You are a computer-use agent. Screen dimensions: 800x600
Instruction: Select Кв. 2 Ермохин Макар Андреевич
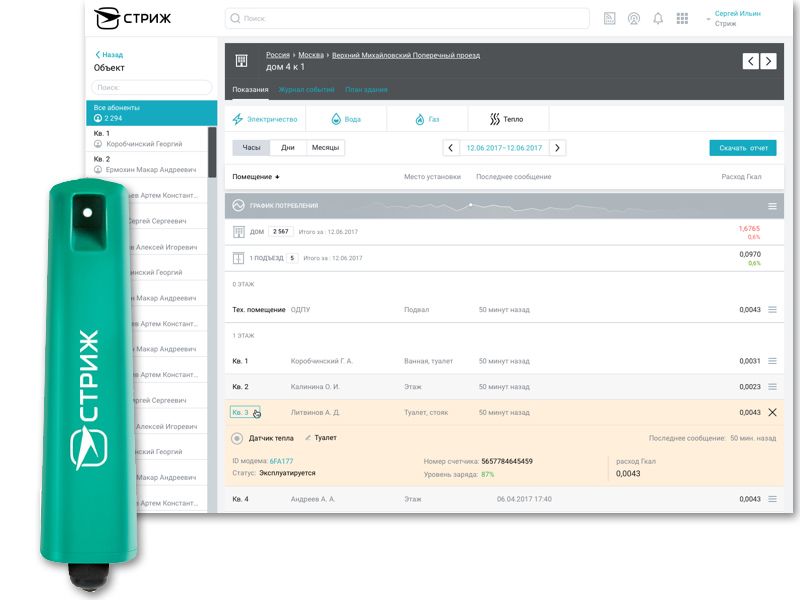(147, 164)
